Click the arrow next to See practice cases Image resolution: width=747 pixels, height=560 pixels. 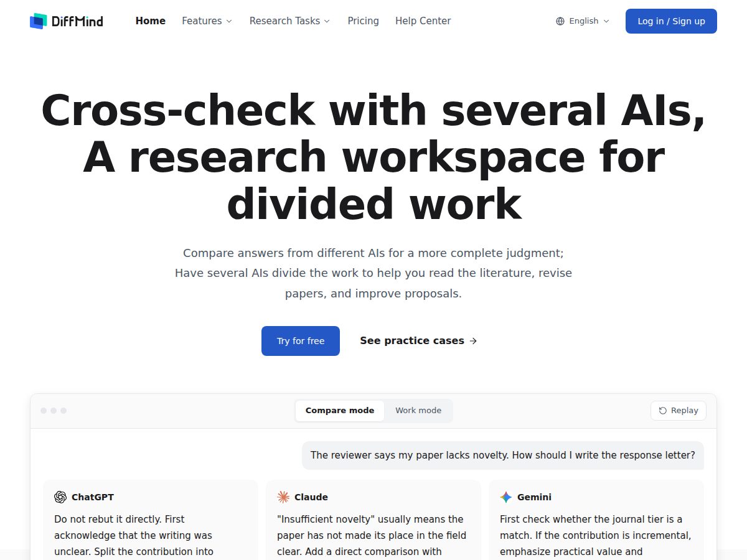[x=473, y=341]
